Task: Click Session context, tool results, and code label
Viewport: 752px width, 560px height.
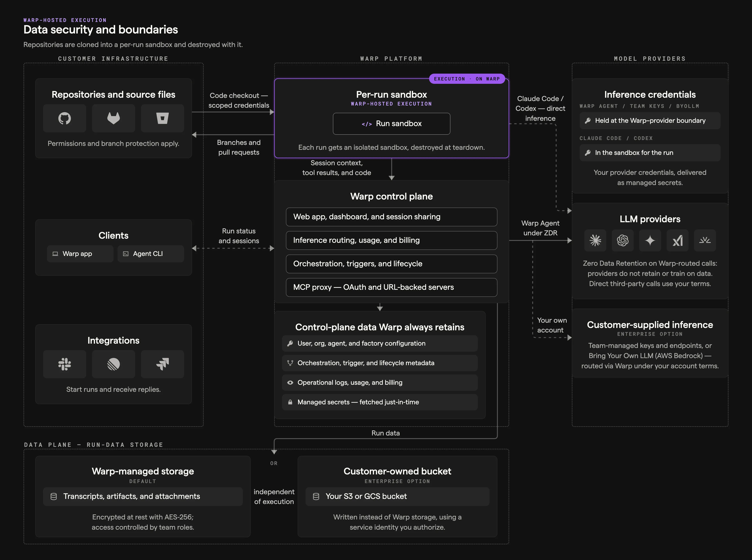Action: click(337, 168)
